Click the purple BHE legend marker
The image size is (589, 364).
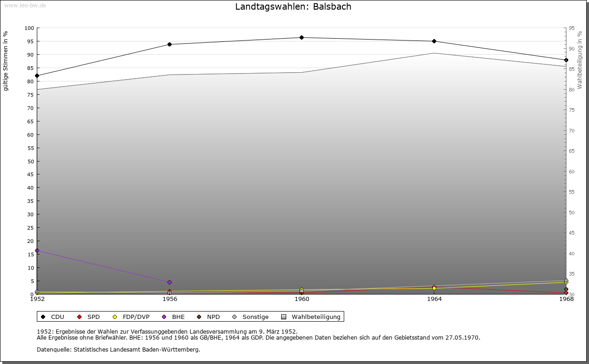coord(164,317)
